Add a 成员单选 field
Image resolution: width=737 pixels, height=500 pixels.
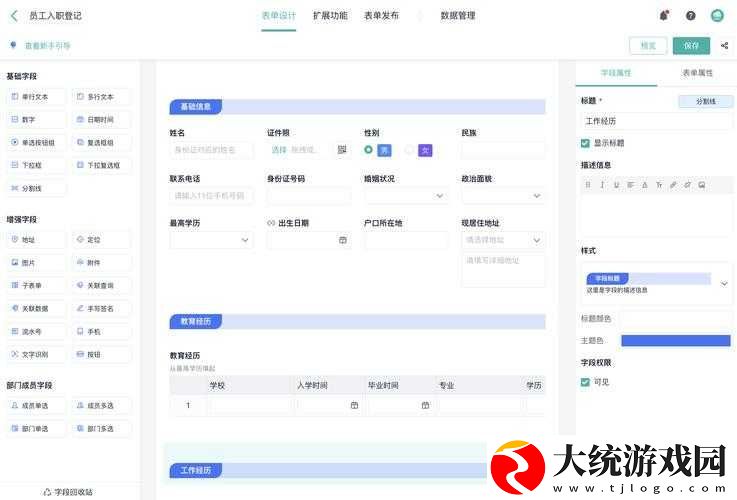pos(36,406)
